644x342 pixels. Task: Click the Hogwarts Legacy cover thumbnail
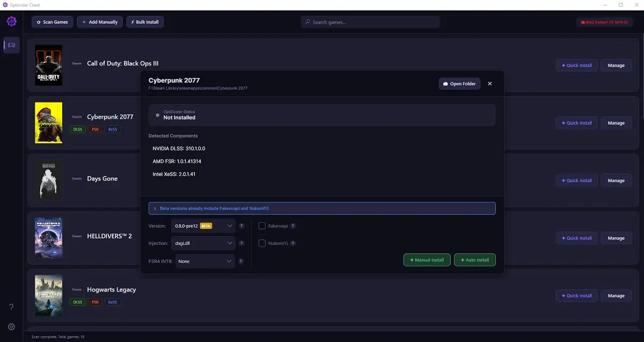(x=49, y=295)
